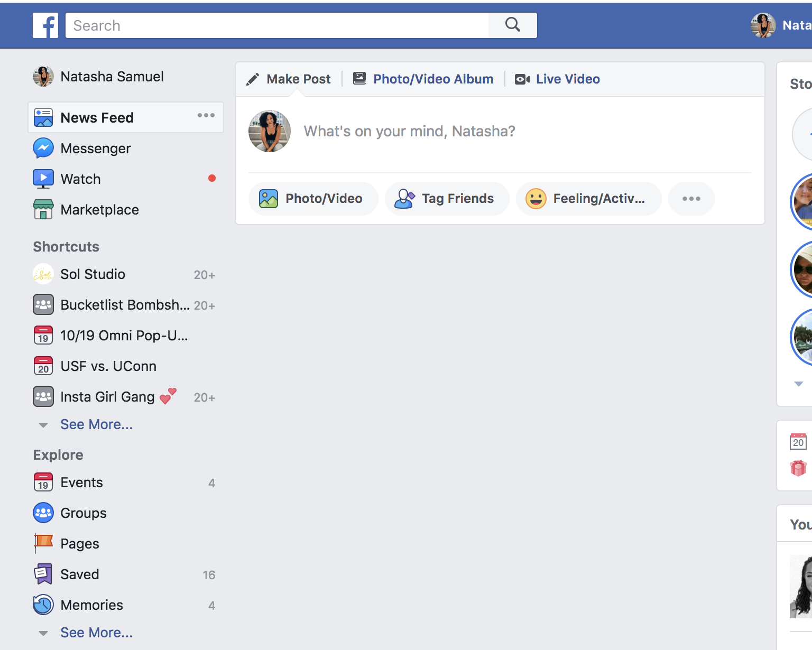Open the Marketplace storefront icon
Viewport: 812px width, 650px height.
(x=43, y=209)
